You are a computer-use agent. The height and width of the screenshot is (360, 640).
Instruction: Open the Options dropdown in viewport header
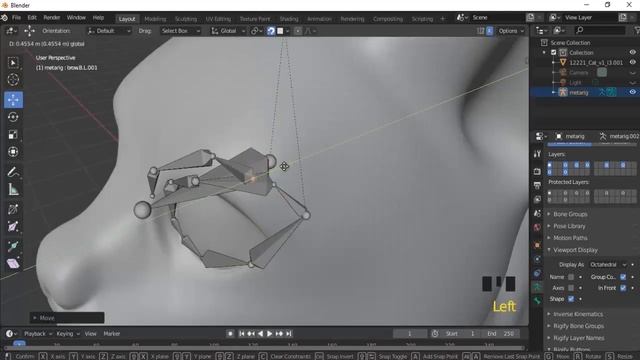point(511,31)
